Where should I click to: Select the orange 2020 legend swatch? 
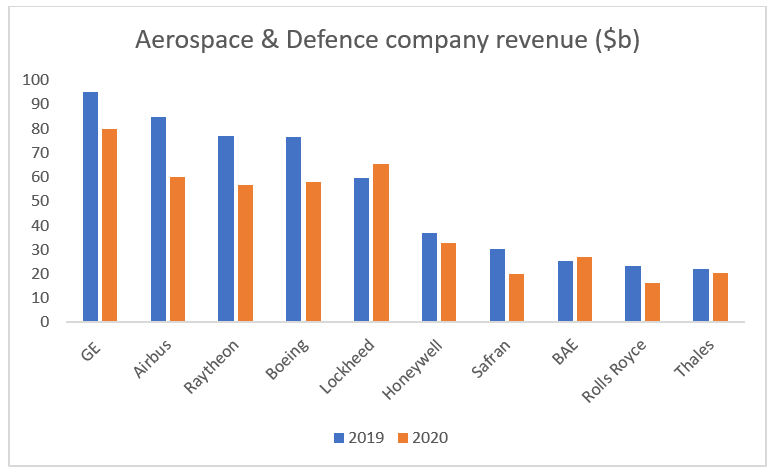(x=403, y=438)
